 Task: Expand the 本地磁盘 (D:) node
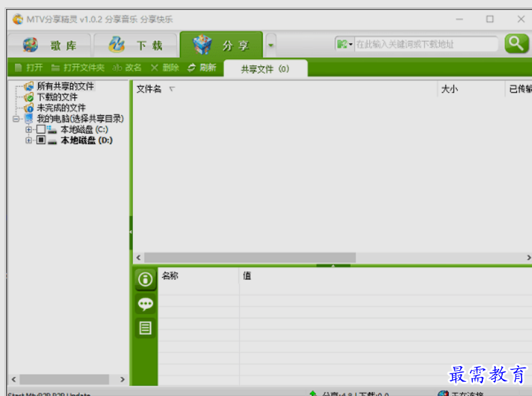[x=29, y=140]
